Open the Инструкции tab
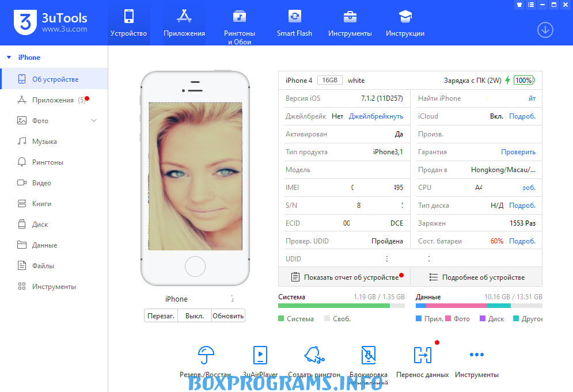 405,22
